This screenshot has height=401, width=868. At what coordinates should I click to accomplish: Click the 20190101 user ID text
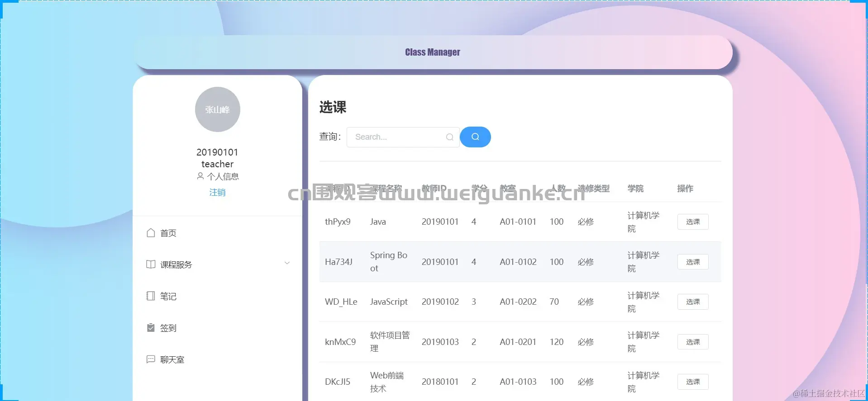pyautogui.click(x=217, y=152)
